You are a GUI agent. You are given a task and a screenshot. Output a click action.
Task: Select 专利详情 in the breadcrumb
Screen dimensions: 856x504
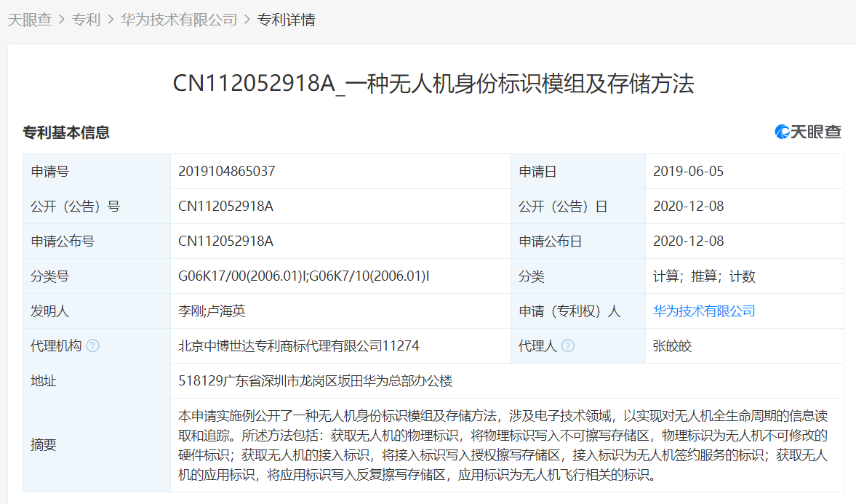(x=287, y=20)
